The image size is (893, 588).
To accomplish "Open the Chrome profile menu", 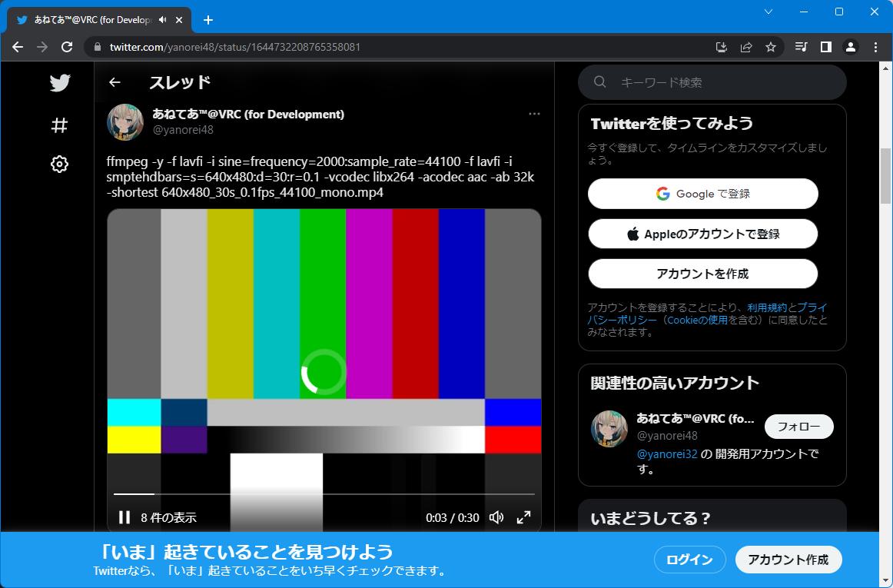I will coord(850,47).
